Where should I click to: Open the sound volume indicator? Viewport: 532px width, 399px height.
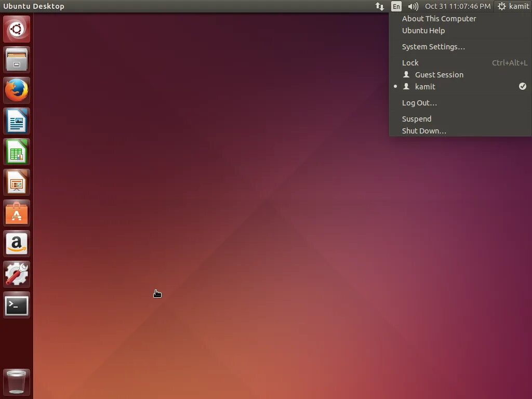pyautogui.click(x=413, y=6)
